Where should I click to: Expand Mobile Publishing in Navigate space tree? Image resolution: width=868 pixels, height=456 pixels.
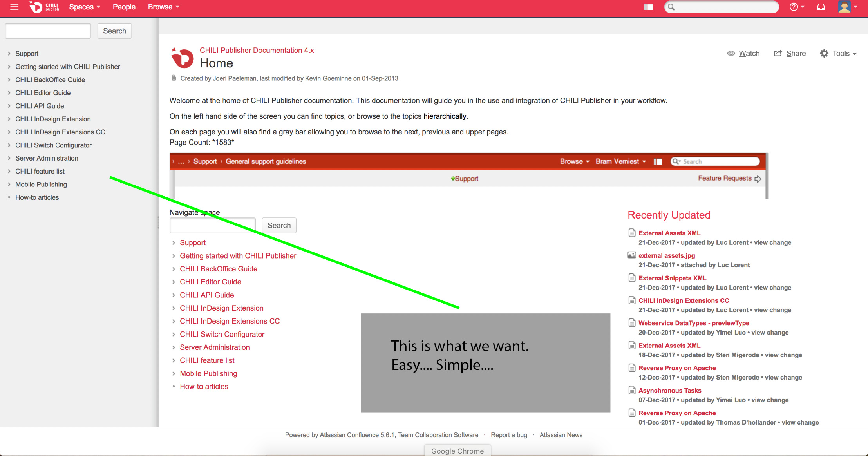pyautogui.click(x=174, y=373)
